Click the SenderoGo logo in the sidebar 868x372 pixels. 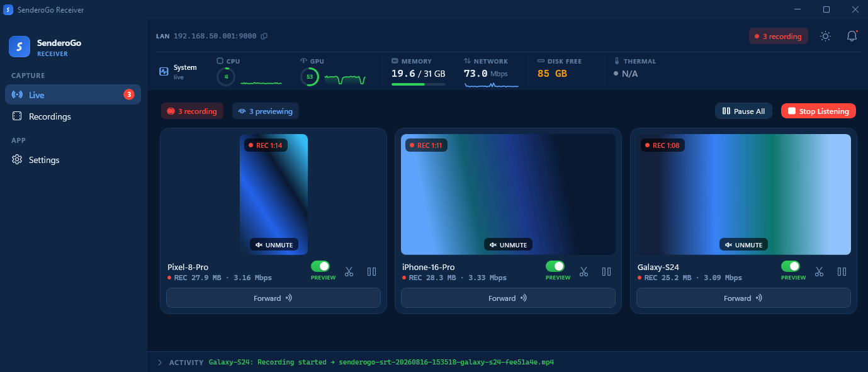click(x=20, y=46)
